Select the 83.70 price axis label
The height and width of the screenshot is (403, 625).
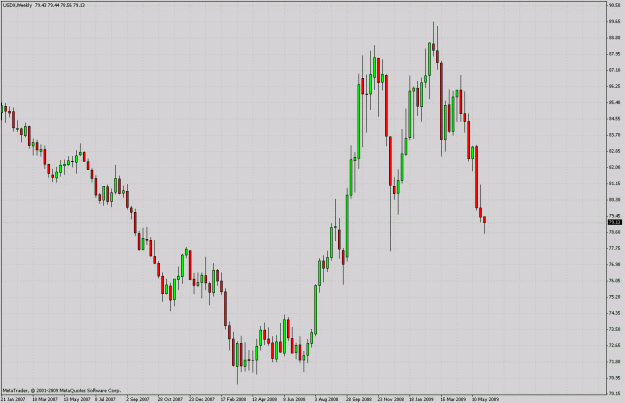point(614,135)
